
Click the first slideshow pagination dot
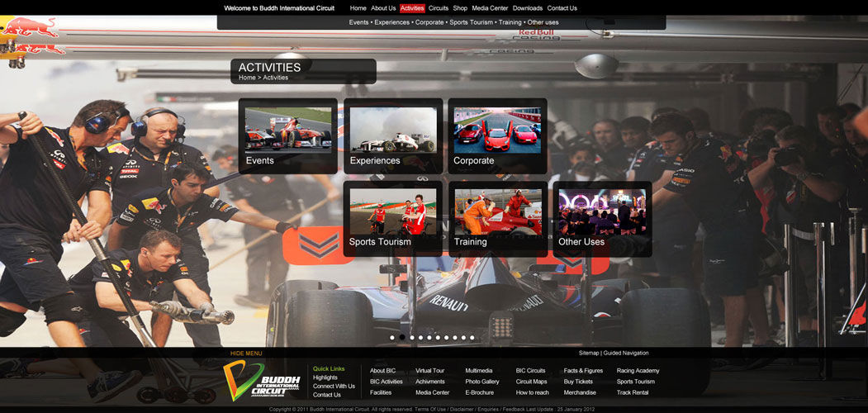[392, 338]
